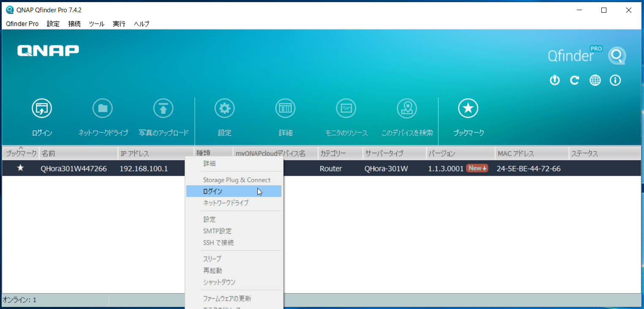Sort by the バージョン column header

(461, 154)
